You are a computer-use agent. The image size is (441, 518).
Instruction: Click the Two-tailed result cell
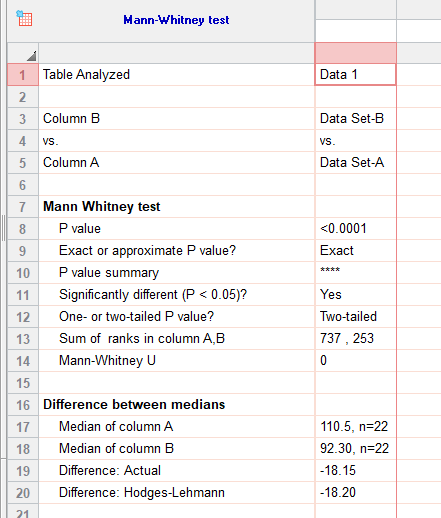[355, 317]
